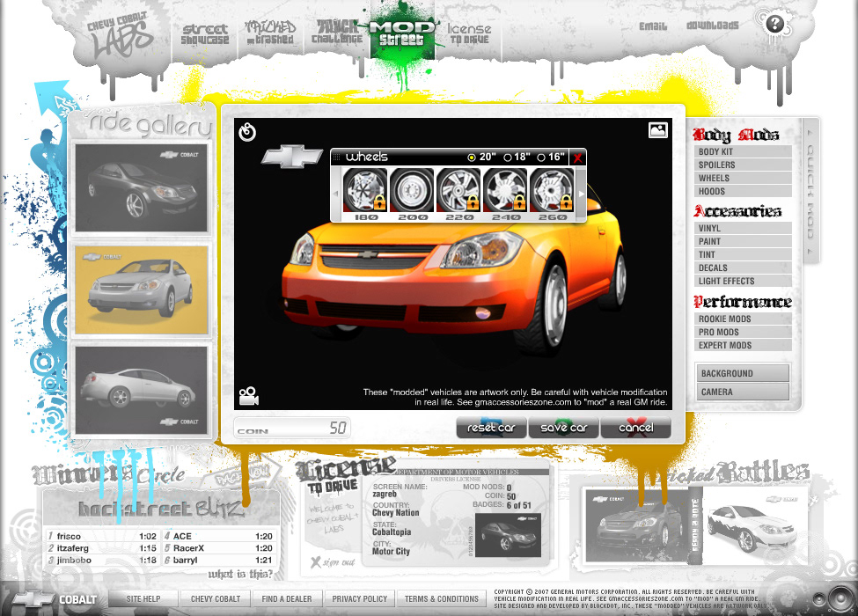
Task: Select the 200 wheel
Action: pyautogui.click(x=412, y=190)
